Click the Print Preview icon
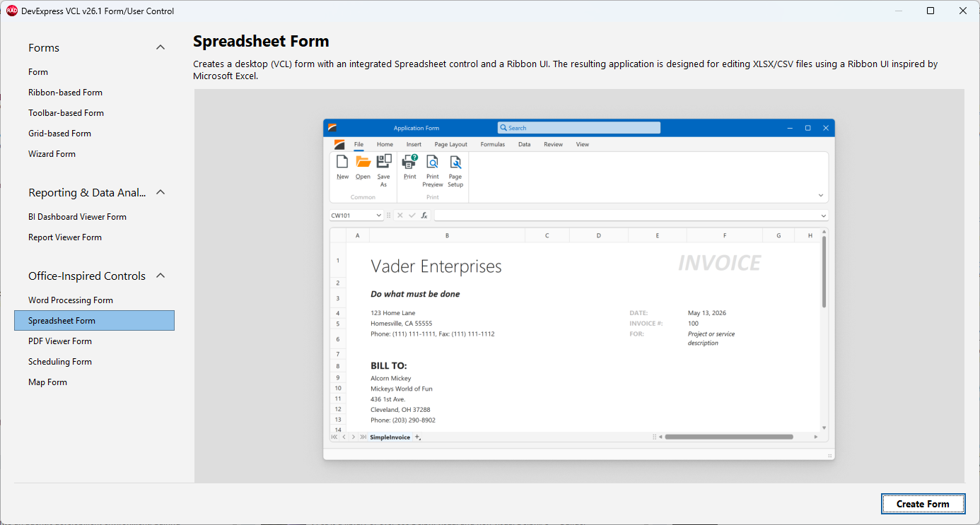 coord(433,162)
